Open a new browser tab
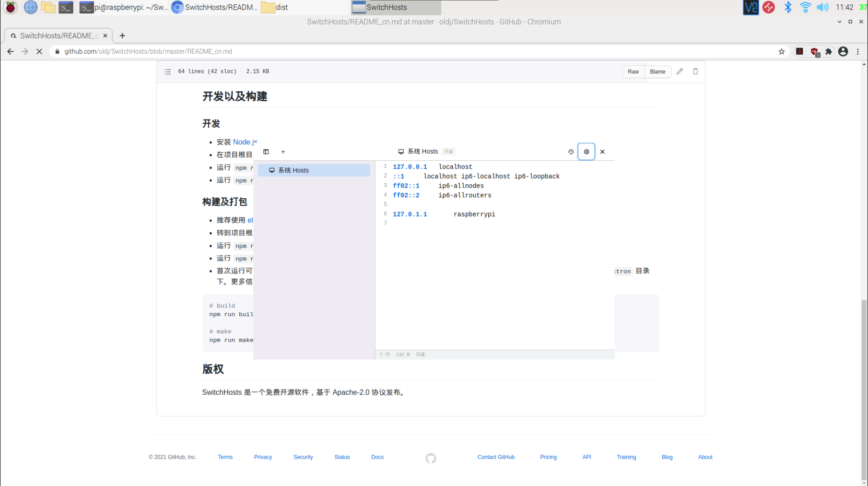The width and height of the screenshot is (868, 486). point(122,36)
